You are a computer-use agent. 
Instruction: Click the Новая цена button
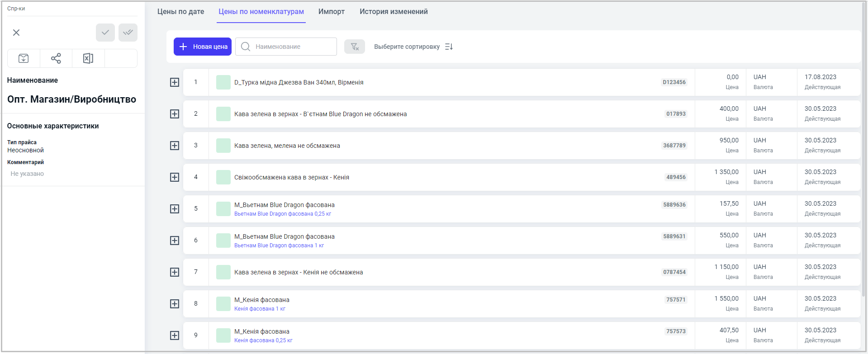point(203,47)
